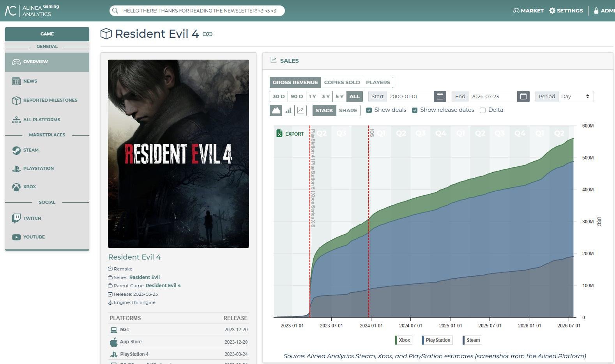The width and height of the screenshot is (615, 364).
Task: Set range to ALL
Action: [x=354, y=96]
